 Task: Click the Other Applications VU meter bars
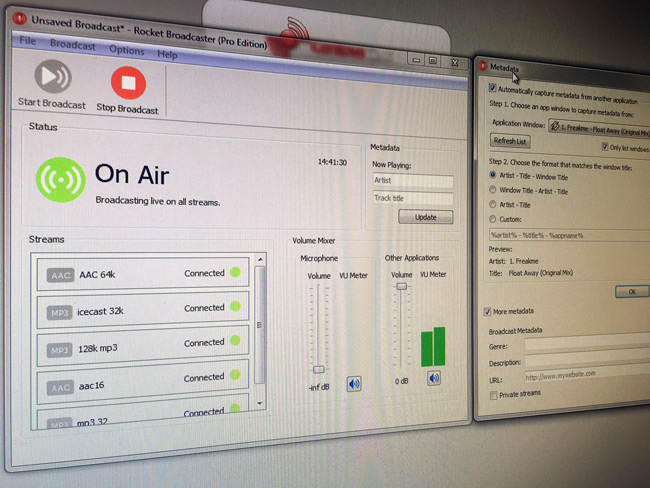point(433,347)
